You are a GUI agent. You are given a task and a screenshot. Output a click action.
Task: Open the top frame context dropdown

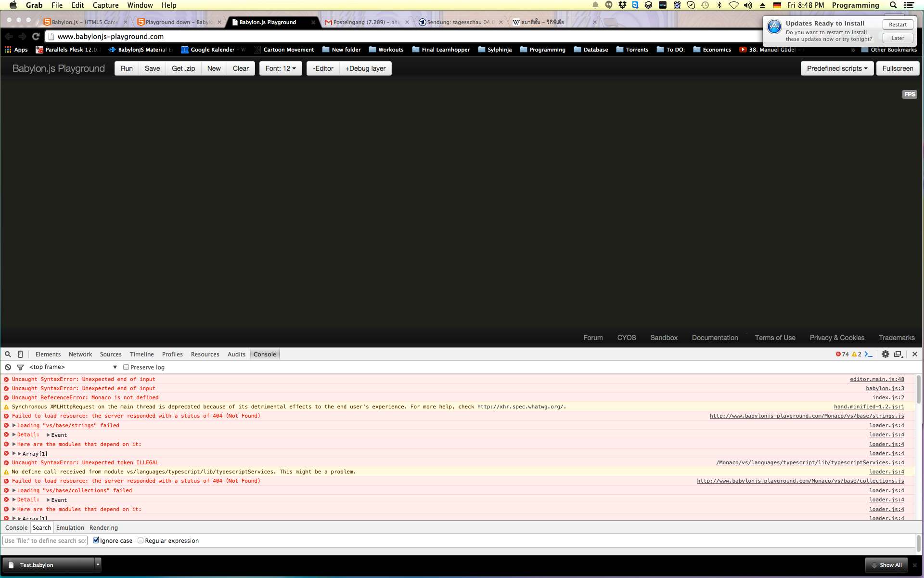(x=73, y=367)
